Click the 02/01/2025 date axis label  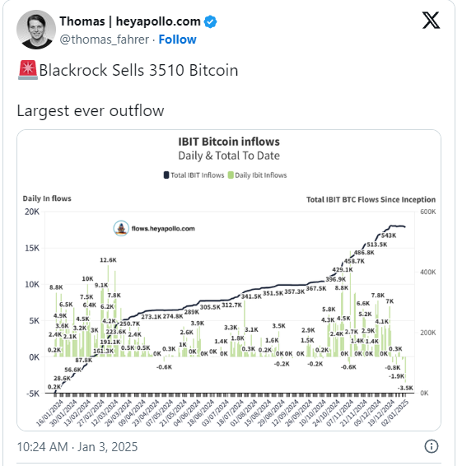click(x=394, y=412)
